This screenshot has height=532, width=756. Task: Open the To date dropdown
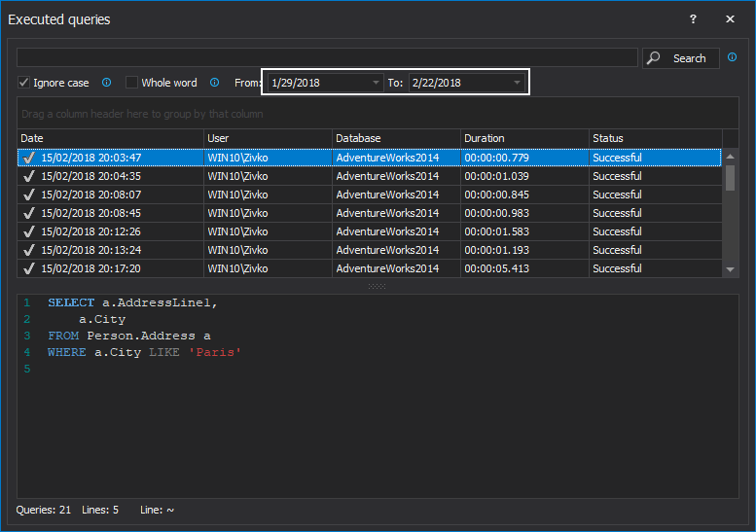click(x=517, y=83)
